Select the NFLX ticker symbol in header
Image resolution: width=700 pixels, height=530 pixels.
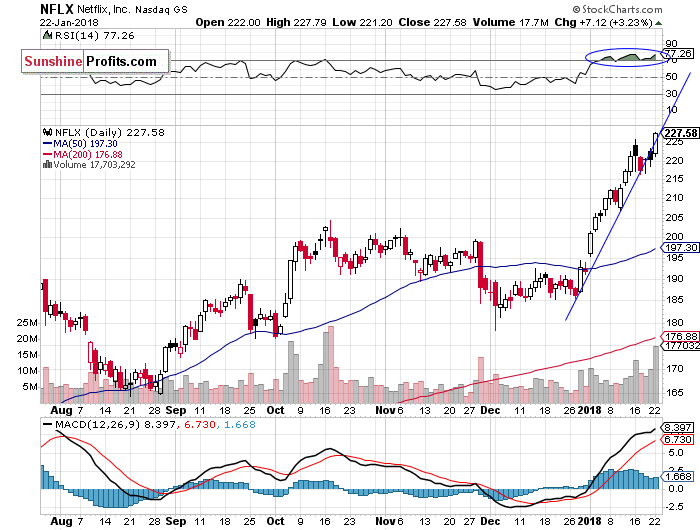[x=57, y=9]
